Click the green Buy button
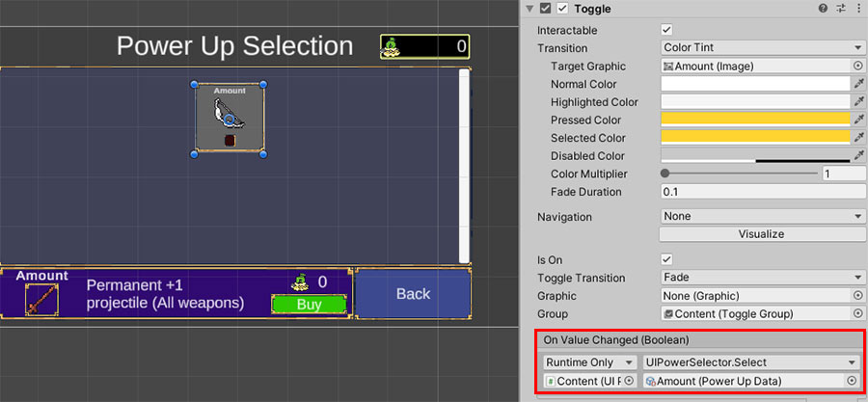The image size is (868, 402). pyautogui.click(x=309, y=305)
